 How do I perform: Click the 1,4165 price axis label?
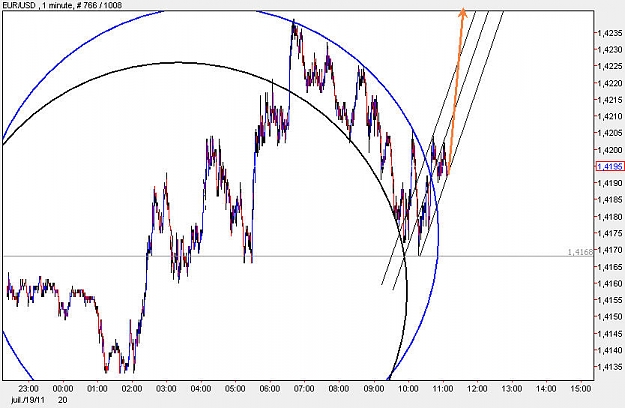(x=611, y=267)
